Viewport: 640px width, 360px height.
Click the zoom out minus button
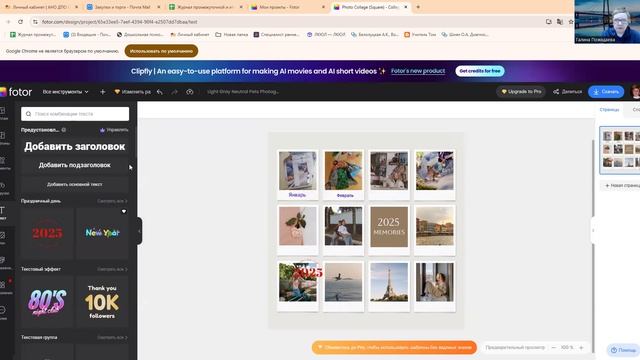[553, 348]
